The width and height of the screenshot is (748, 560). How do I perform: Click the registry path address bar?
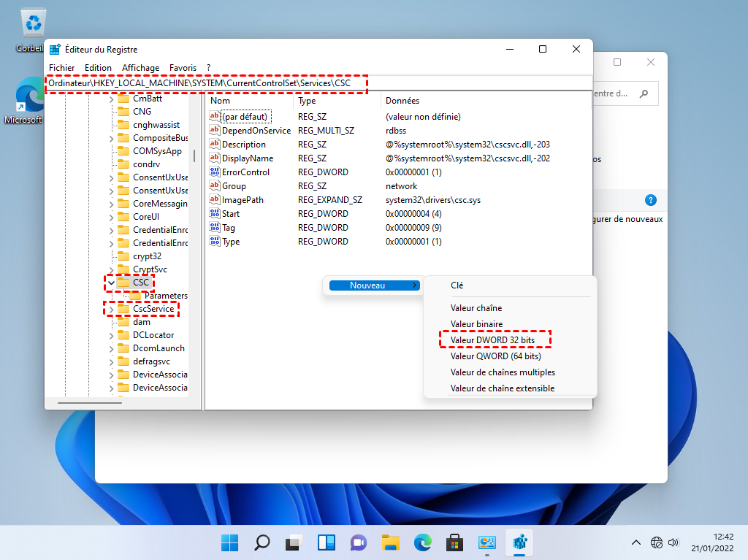318,83
